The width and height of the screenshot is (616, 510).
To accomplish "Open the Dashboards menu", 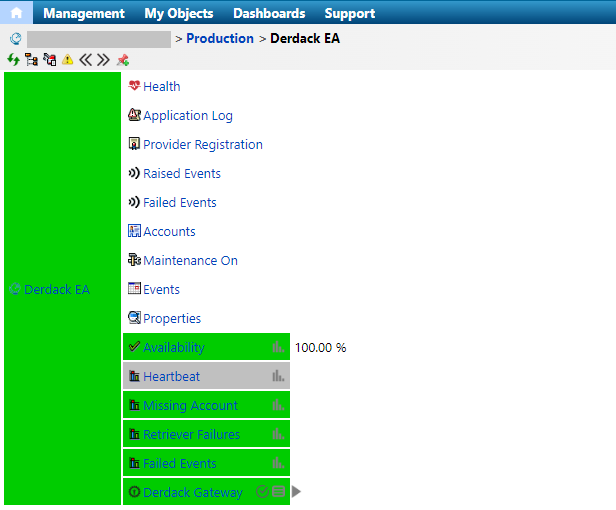I will 269,13.
